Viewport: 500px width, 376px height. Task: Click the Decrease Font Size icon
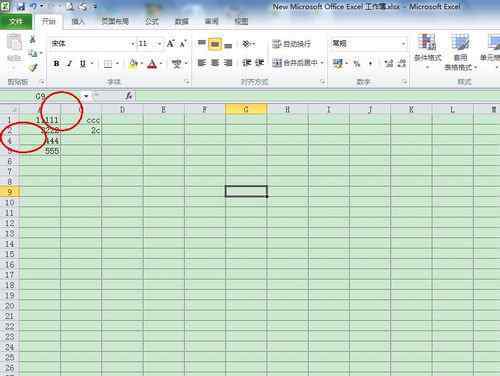(183, 43)
